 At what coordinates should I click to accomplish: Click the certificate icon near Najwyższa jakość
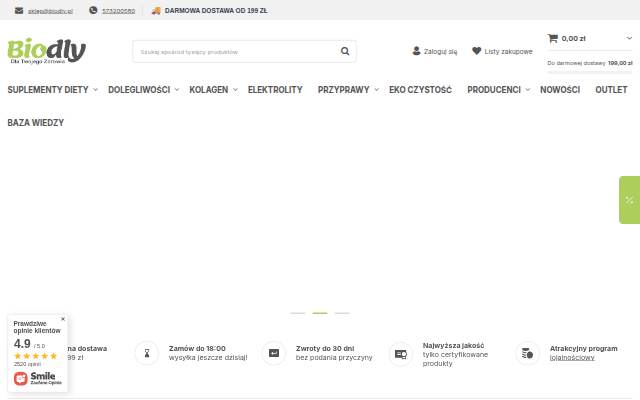401,354
